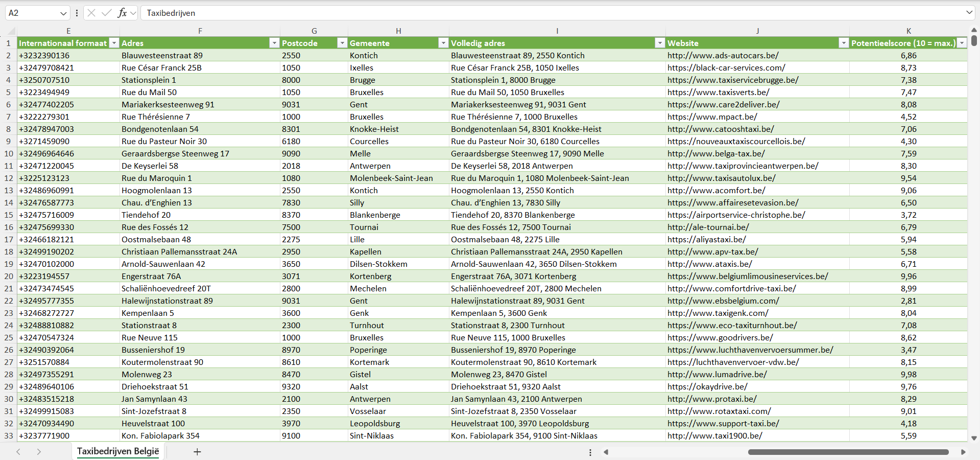Click the horizontal scroll right arrow

963,452
